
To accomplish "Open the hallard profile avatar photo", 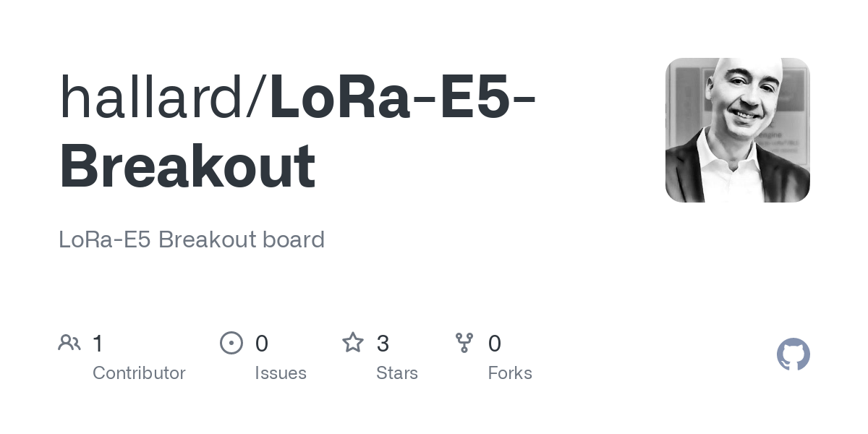I will [738, 130].
